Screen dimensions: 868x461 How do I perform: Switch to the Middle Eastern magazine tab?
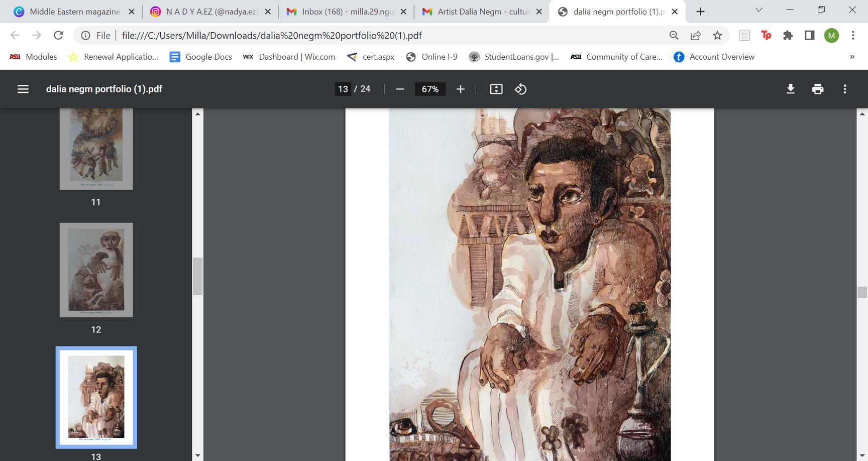coord(74,12)
